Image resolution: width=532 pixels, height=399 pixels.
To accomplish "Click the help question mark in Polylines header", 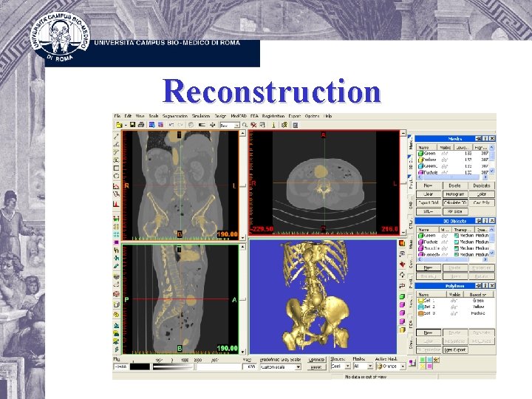I will pos(485,286).
